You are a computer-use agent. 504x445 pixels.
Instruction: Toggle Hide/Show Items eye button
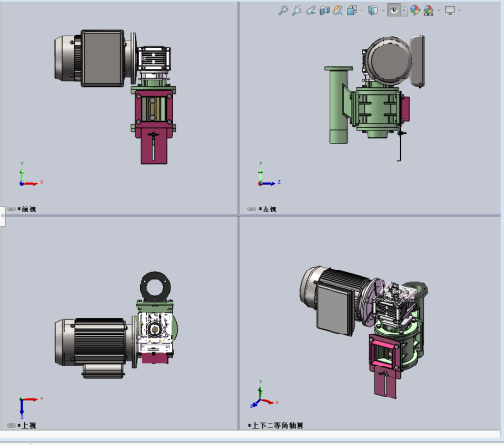click(x=394, y=11)
